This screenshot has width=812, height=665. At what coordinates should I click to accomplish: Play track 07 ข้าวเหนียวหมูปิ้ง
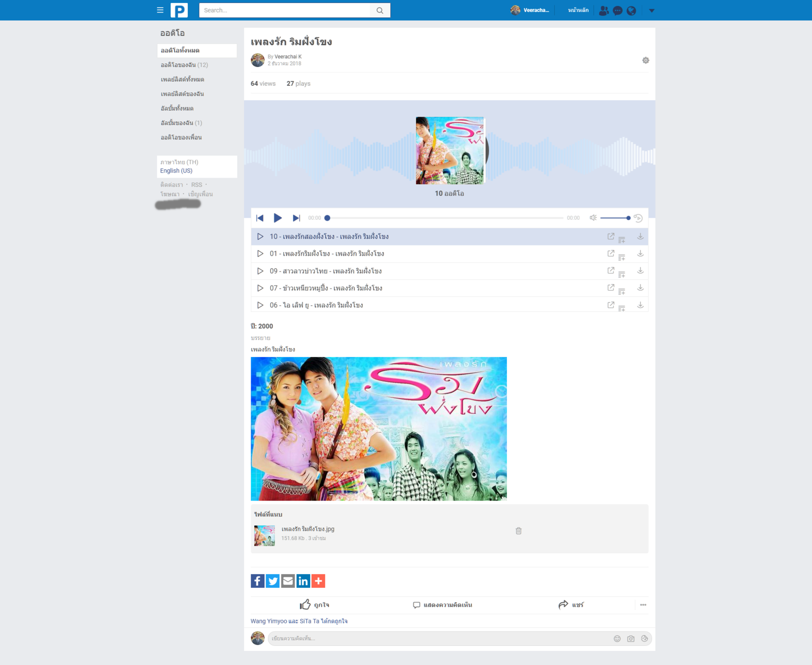(x=260, y=288)
